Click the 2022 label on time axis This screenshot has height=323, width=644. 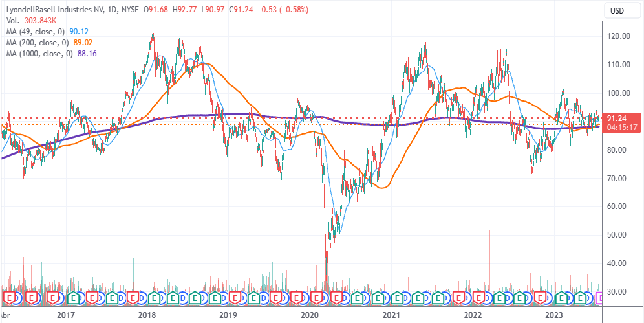[472, 315]
